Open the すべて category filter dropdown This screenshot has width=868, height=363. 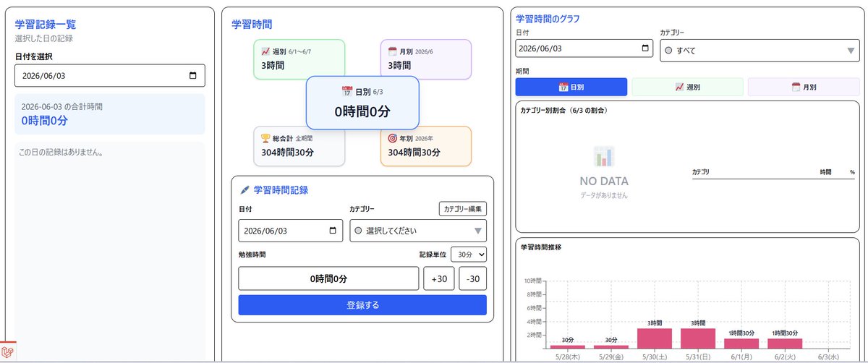759,51
